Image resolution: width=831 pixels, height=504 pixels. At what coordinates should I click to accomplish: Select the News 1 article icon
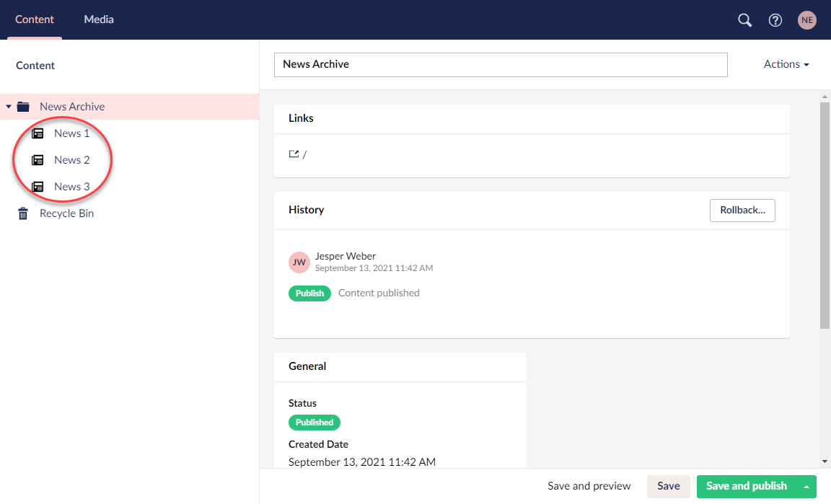pyautogui.click(x=39, y=133)
